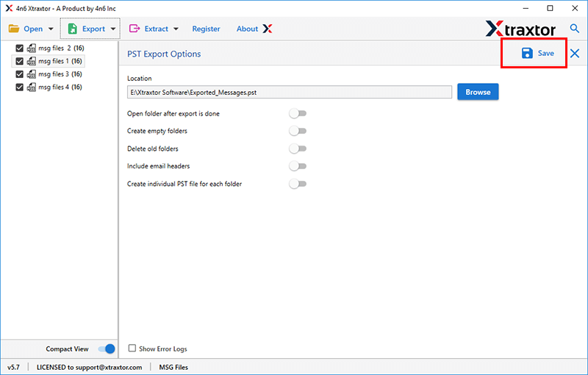Enable individual PST file per folder

coord(298,184)
